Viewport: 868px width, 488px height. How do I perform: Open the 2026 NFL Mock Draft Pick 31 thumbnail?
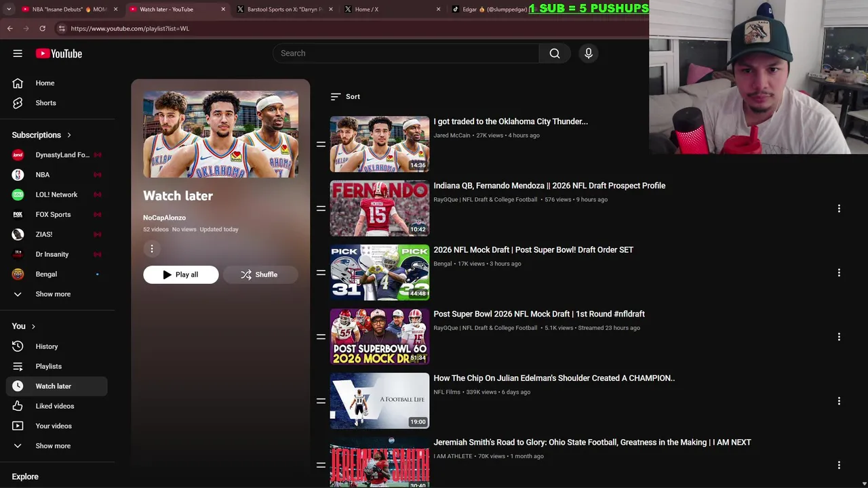(x=380, y=272)
